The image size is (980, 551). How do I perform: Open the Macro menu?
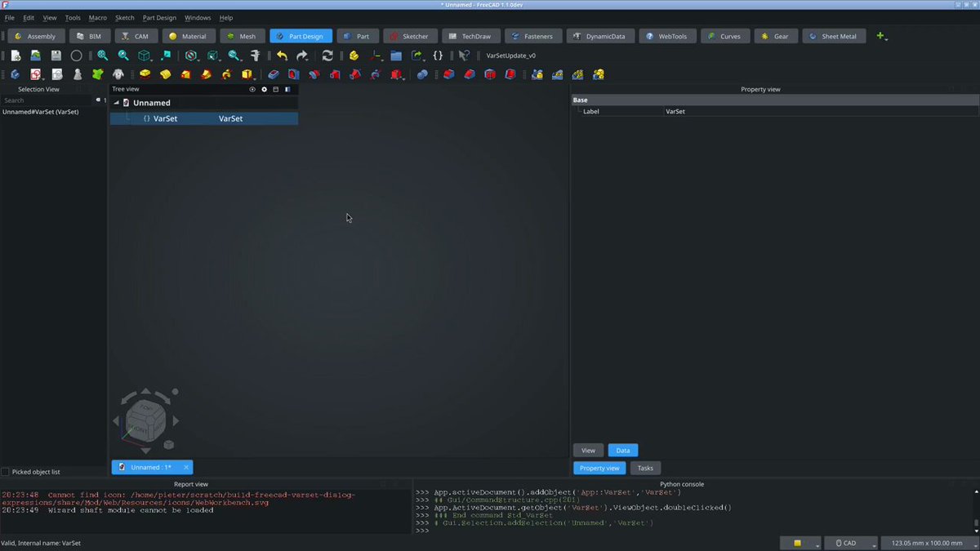click(97, 17)
